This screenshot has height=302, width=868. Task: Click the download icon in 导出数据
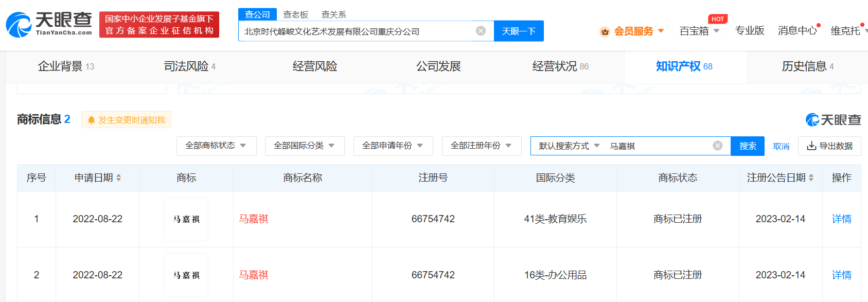click(811, 146)
